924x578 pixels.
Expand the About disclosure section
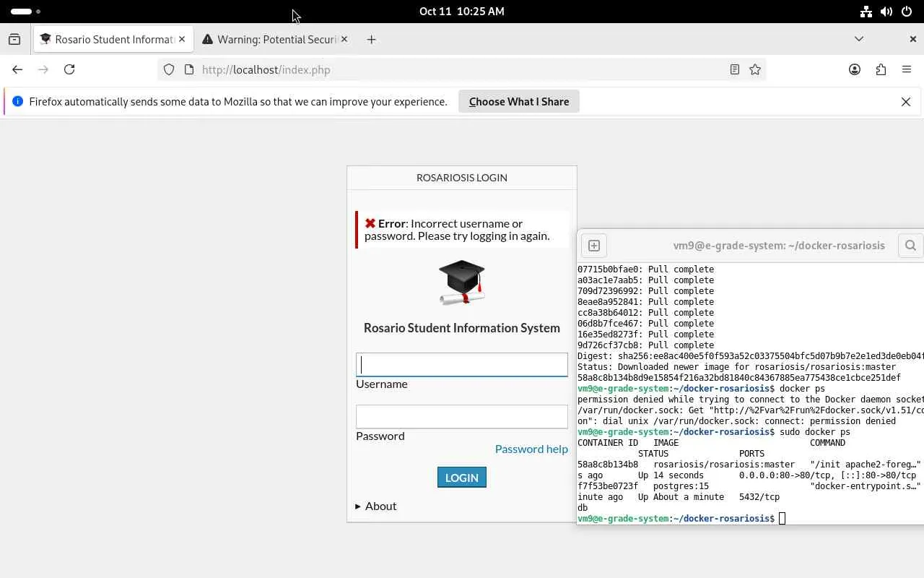(x=376, y=506)
